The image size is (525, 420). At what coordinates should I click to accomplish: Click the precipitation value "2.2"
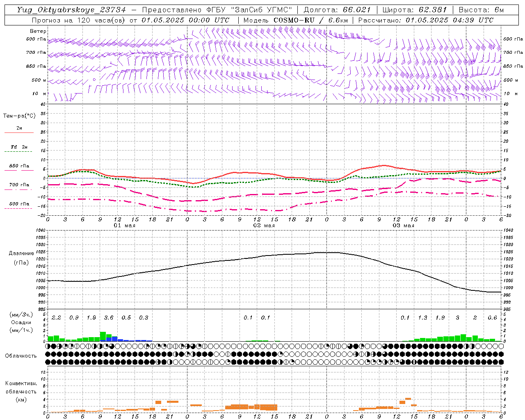pos(56,318)
